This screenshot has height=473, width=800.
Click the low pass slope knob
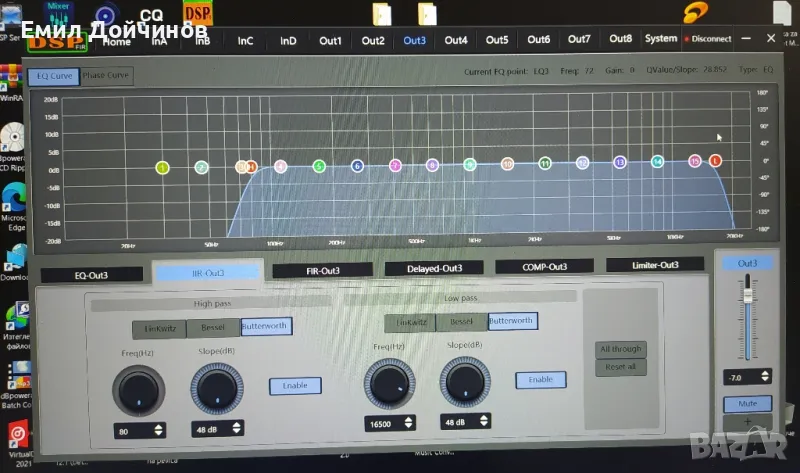click(462, 382)
